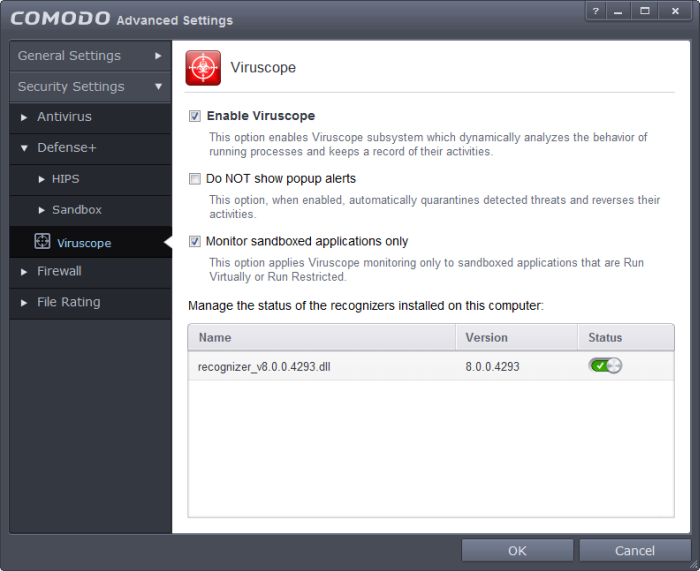Click the OK button
Screen dimensions: 700x571
pos(517,550)
